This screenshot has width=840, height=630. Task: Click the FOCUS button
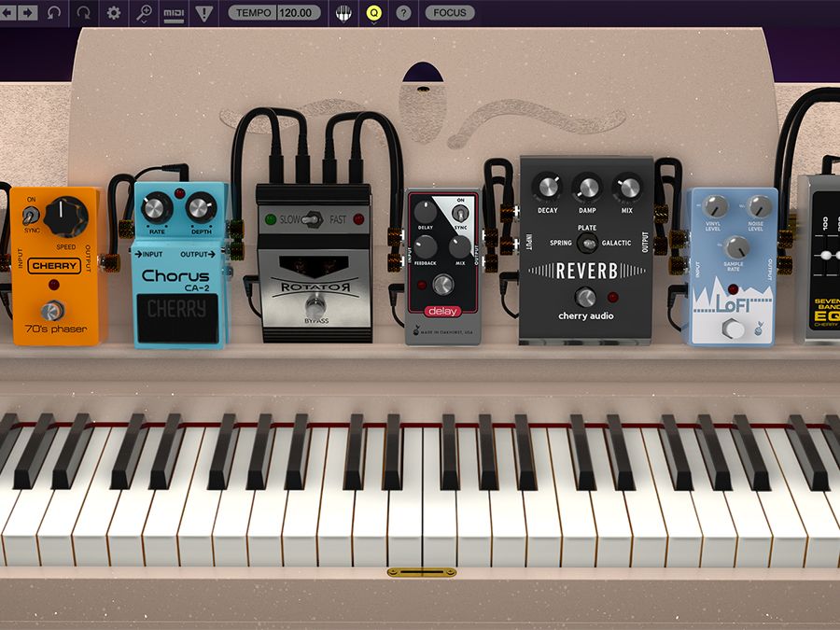pyautogui.click(x=450, y=13)
